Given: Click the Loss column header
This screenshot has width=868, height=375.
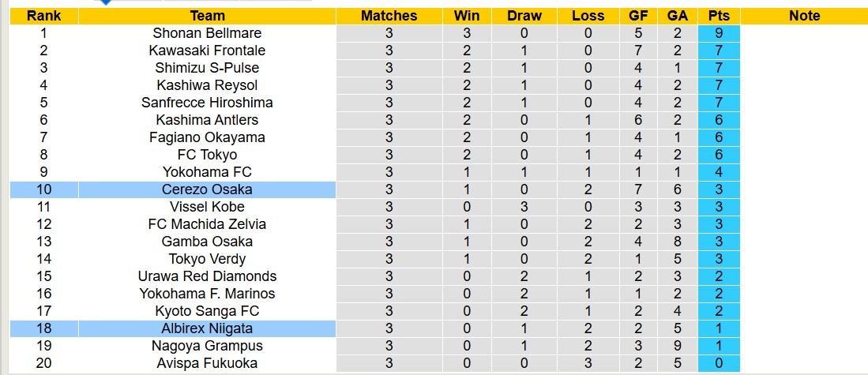Looking at the screenshot, I should click(x=588, y=16).
